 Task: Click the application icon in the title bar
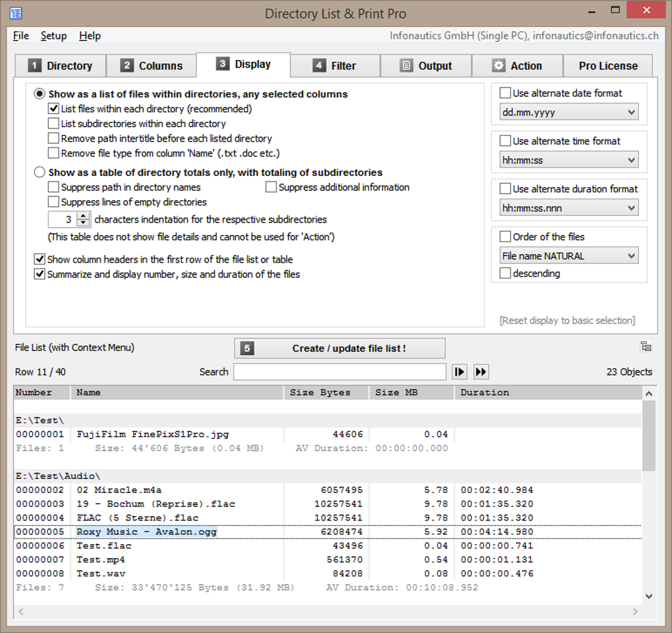16,13
